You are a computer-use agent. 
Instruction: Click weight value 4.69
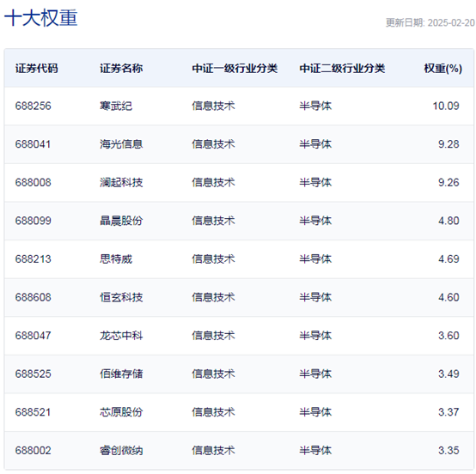[x=449, y=258]
